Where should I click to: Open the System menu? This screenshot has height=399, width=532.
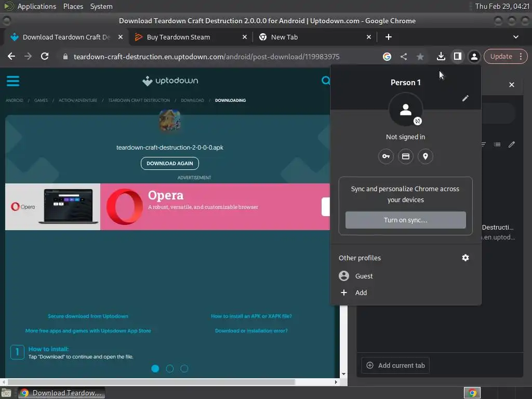pyautogui.click(x=101, y=6)
